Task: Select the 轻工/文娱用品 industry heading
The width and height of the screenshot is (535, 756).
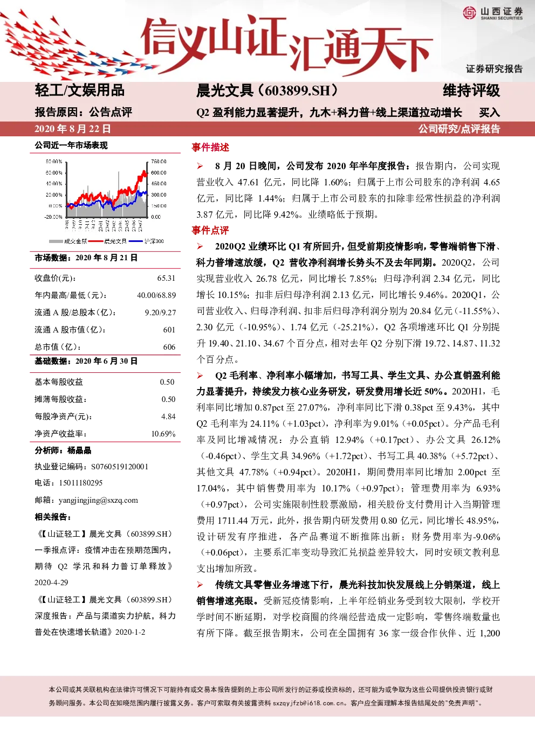Action: pos(79,91)
